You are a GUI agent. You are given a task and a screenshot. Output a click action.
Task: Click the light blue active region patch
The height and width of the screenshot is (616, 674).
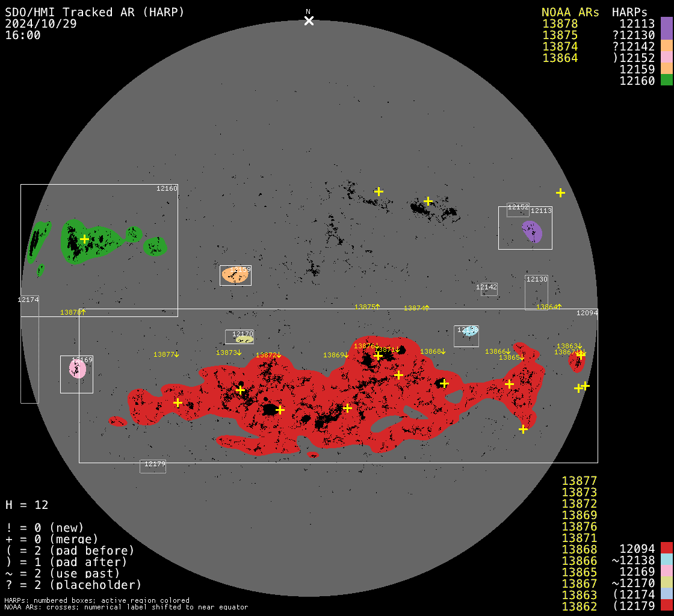(x=469, y=331)
